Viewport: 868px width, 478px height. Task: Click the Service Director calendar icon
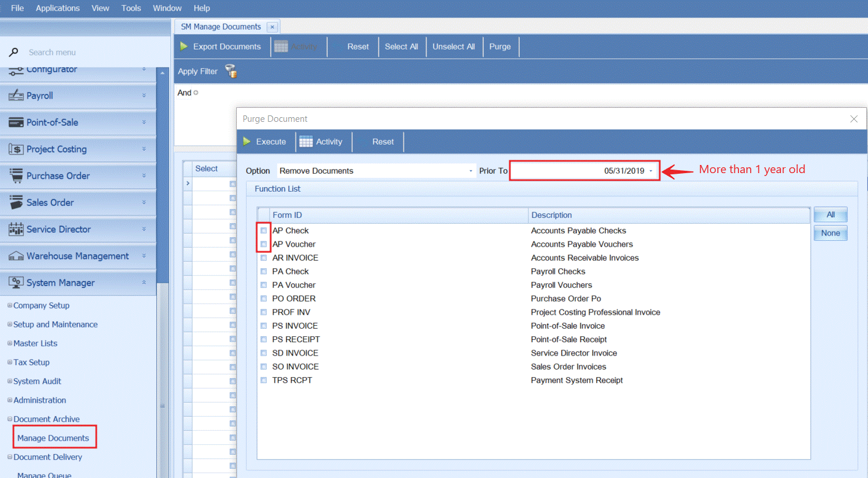pyautogui.click(x=16, y=229)
